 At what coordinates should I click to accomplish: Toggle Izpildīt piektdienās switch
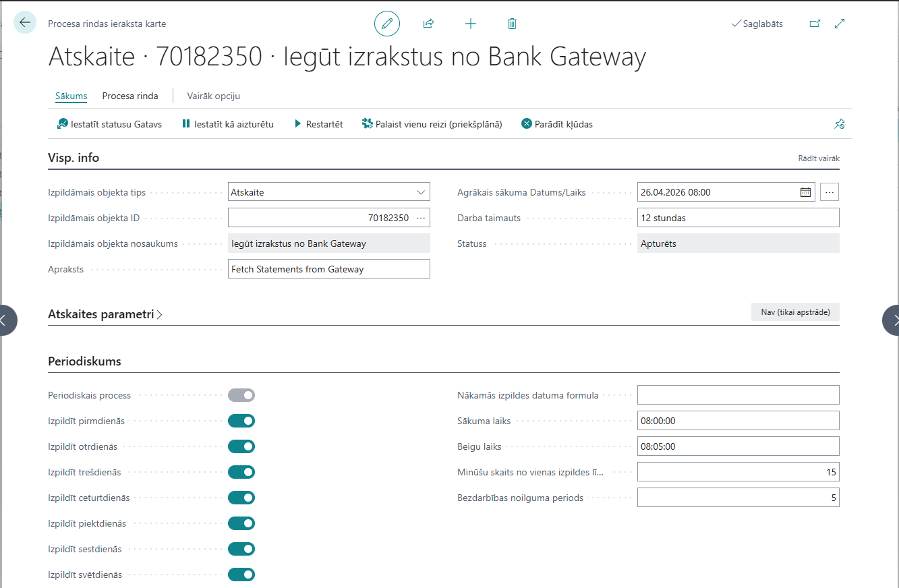241,523
